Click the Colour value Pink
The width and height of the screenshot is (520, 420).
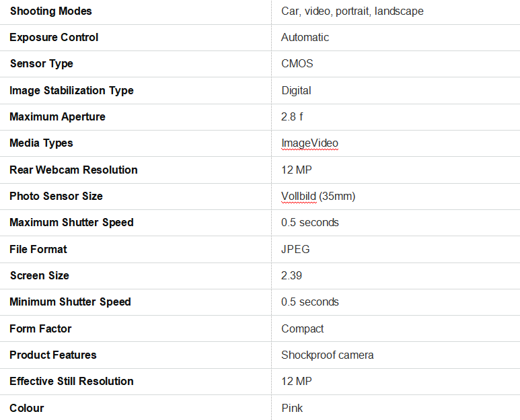pos(292,408)
